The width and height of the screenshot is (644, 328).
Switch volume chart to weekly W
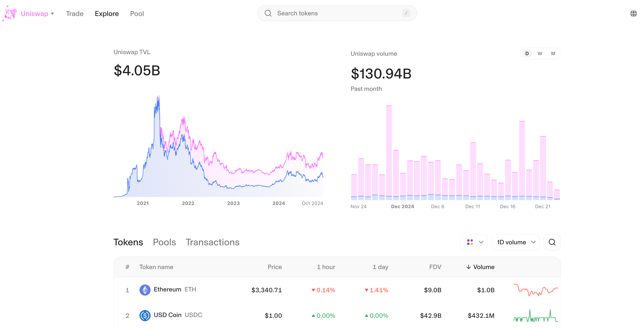pos(540,54)
